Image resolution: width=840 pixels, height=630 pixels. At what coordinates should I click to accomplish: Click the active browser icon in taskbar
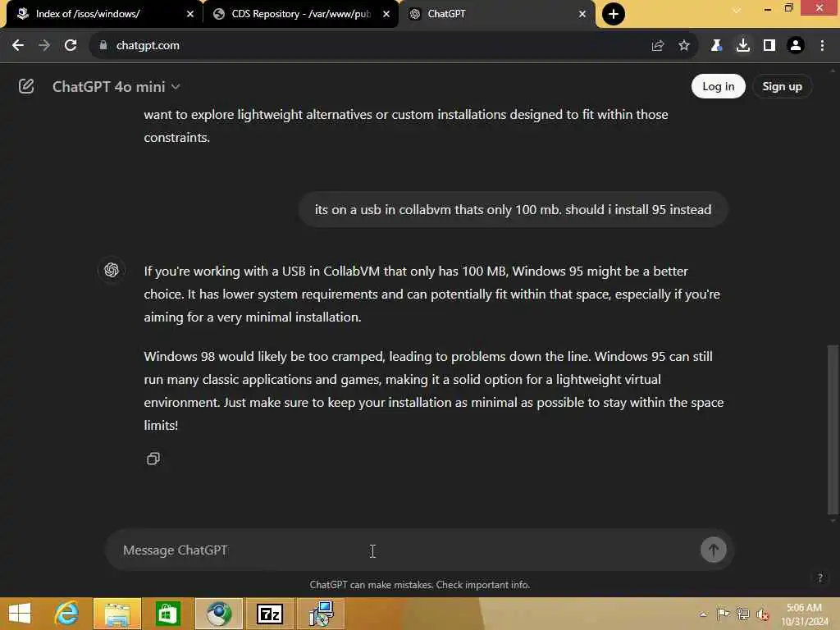219,614
